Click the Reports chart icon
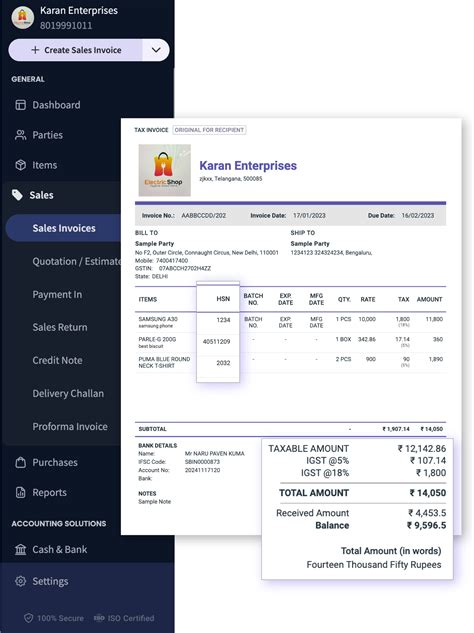The height and width of the screenshot is (633, 474). [21, 493]
